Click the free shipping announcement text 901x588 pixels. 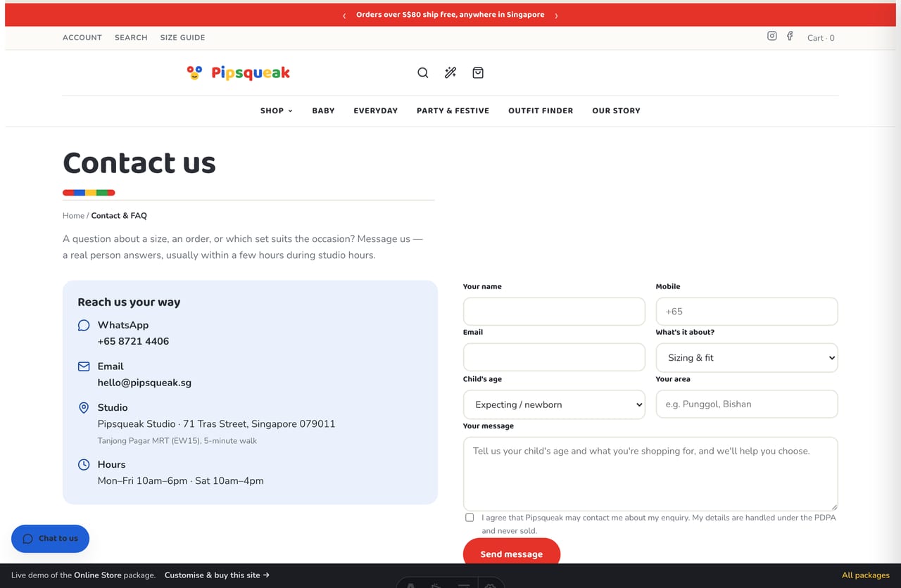(x=450, y=15)
